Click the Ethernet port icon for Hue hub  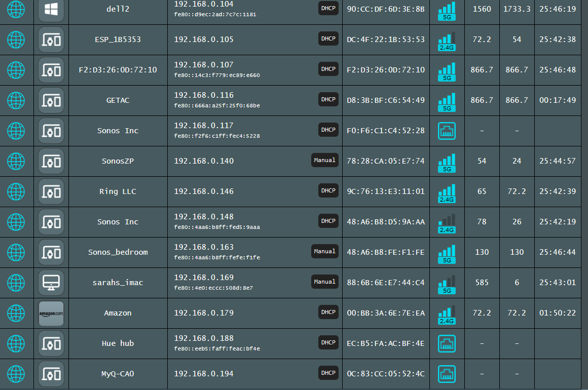(447, 343)
